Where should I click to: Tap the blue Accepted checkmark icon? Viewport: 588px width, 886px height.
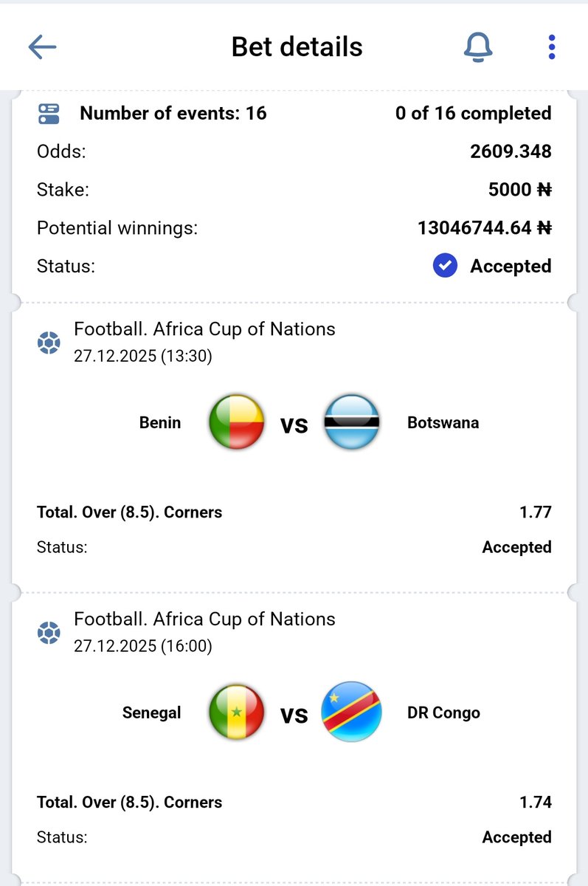click(445, 266)
